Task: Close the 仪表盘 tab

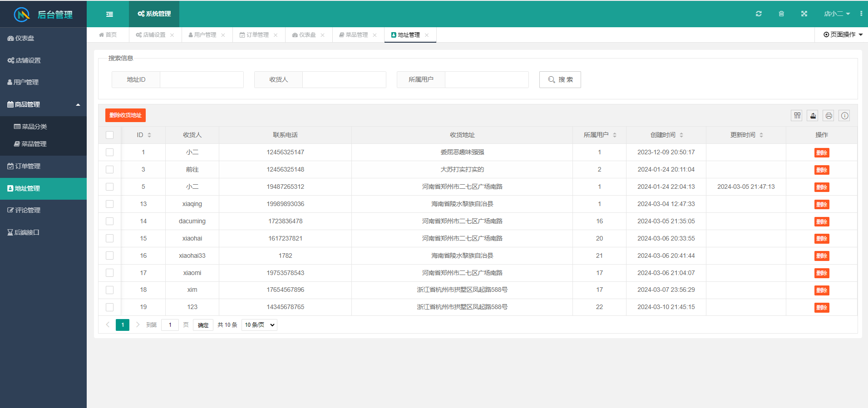Action: tap(322, 35)
